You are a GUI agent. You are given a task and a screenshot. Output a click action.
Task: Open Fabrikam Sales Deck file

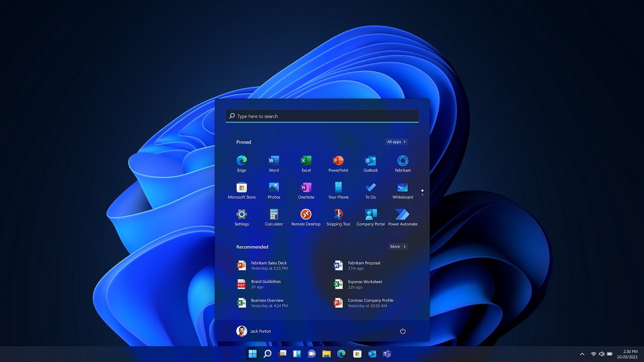tap(268, 265)
